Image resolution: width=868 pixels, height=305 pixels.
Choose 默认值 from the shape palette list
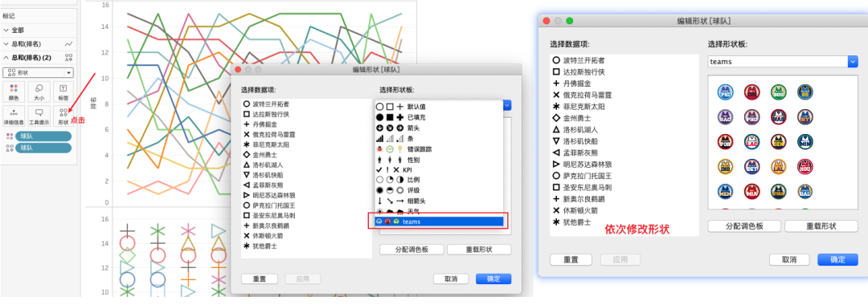439,106
